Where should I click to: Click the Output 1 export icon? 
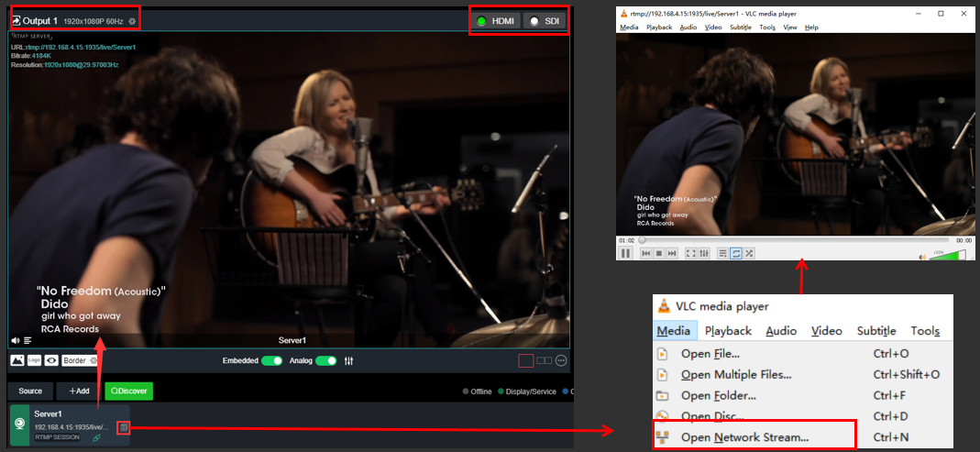click(x=17, y=21)
